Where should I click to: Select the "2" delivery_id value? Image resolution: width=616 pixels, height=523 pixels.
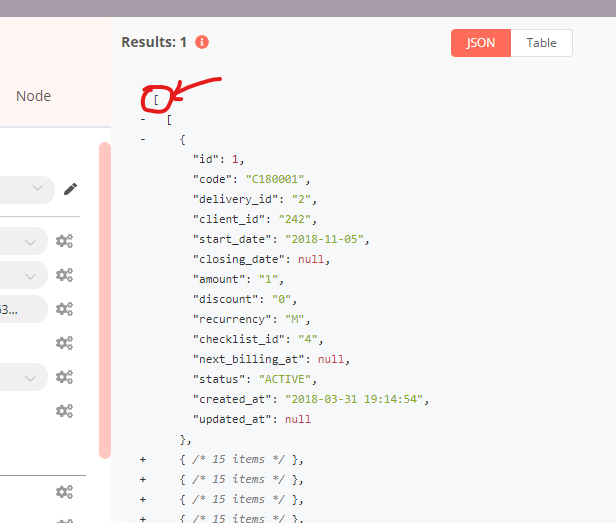[x=301, y=199]
